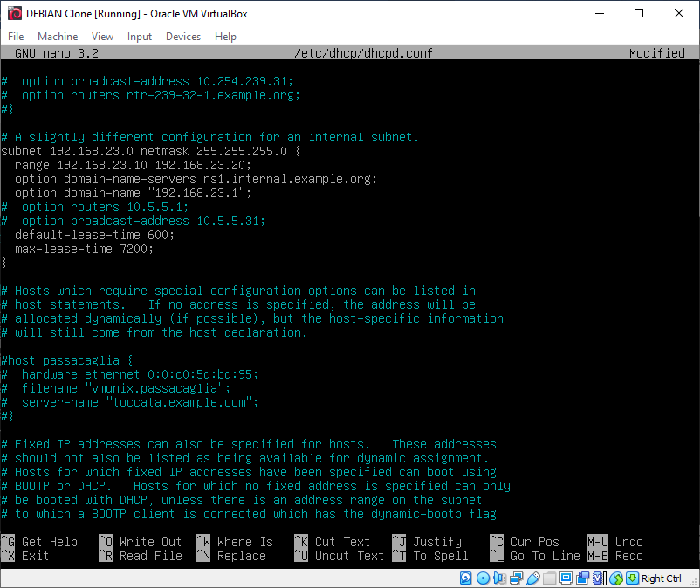Click the display settings status icon
700x588 pixels.
click(x=566, y=578)
